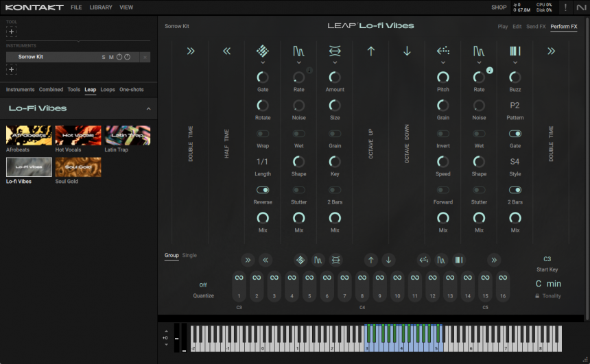This screenshot has width=590, height=364.
Task: Open the One-shots browser tab
Action: click(x=132, y=90)
